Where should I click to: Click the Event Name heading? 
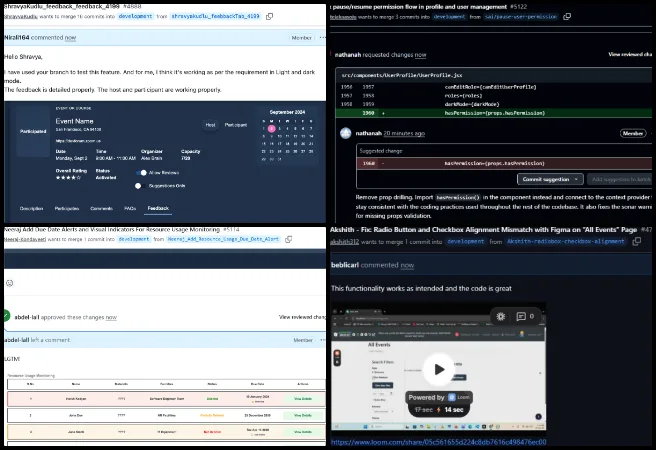74,121
